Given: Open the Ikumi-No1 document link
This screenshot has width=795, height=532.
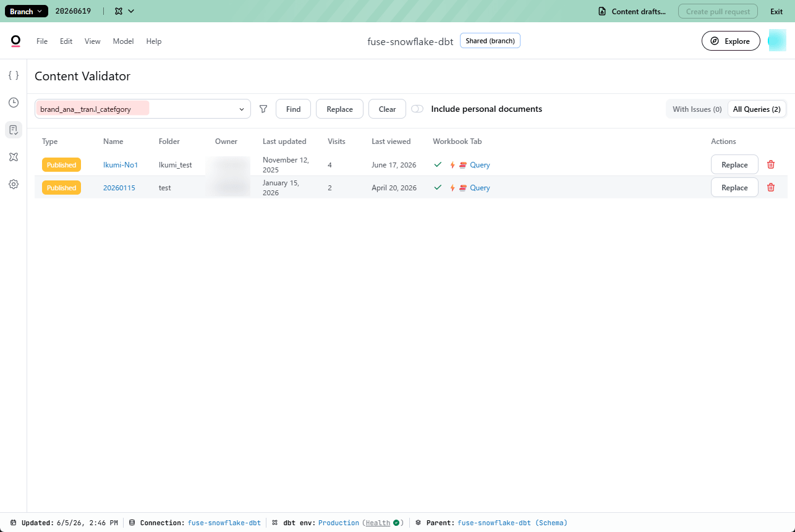Looking at the screenshot, I should pos(121,165).
